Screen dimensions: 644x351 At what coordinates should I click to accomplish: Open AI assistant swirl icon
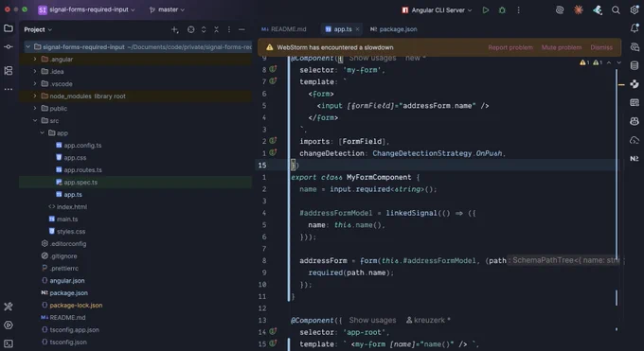click(x=560, y=9)
